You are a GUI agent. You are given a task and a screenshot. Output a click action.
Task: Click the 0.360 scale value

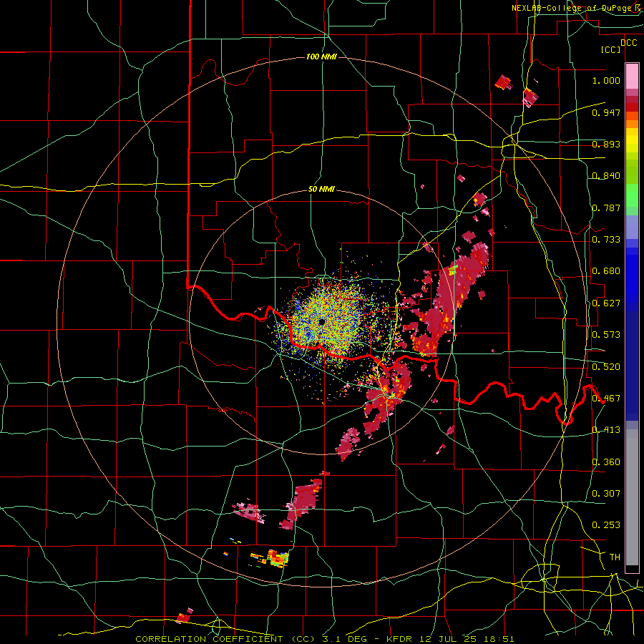click(606, 462)
